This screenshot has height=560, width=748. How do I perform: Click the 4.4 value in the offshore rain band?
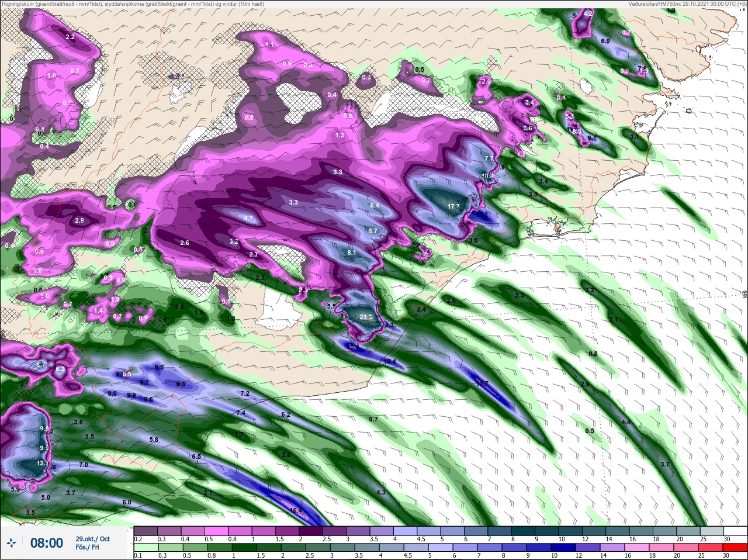tap(626, 422)
